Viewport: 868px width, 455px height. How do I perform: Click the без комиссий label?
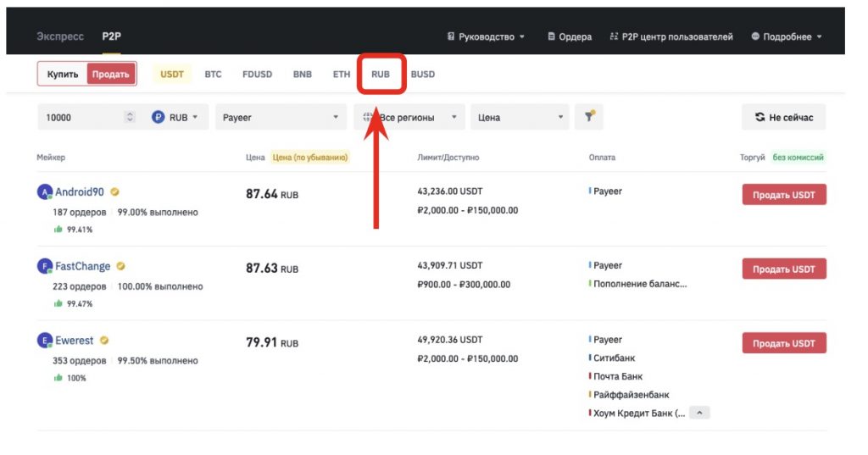798,158
